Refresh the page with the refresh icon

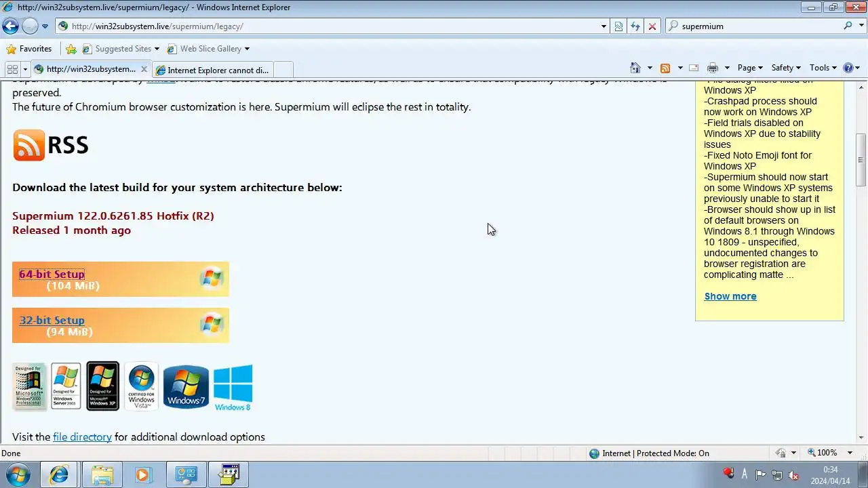click(635, 26)
